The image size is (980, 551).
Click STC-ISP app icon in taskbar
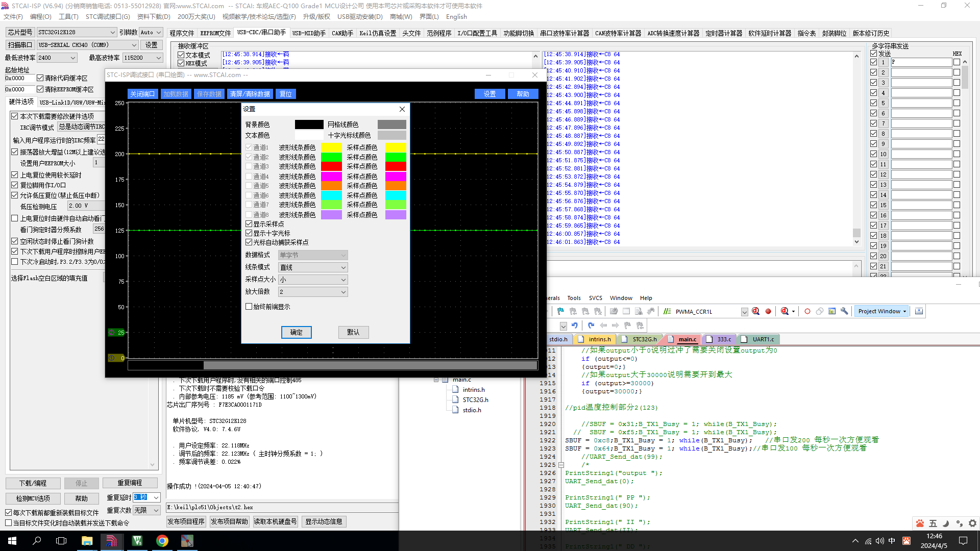112,541
